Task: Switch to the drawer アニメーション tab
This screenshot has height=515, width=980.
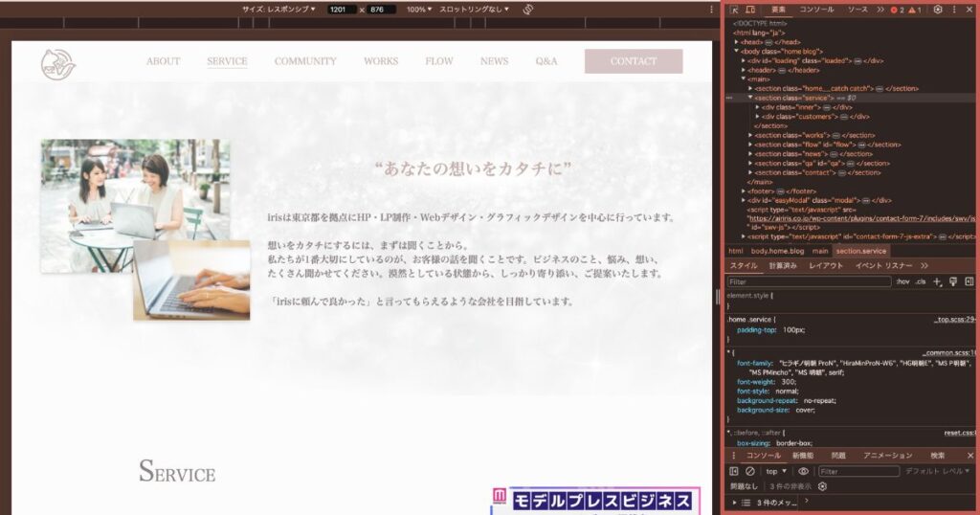Action: (x=888, y=456)
